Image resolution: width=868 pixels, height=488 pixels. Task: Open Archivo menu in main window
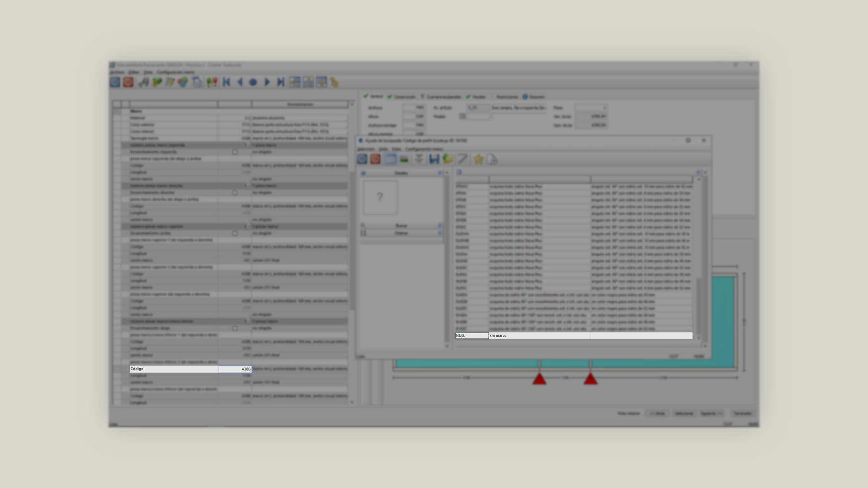click(x=117, y=72)
